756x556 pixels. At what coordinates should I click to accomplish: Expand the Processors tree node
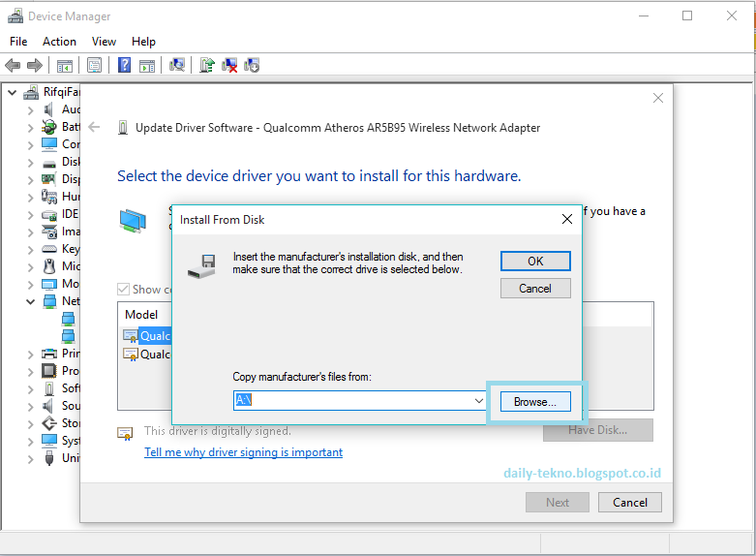pyautogui.click(x=30, y=372)
